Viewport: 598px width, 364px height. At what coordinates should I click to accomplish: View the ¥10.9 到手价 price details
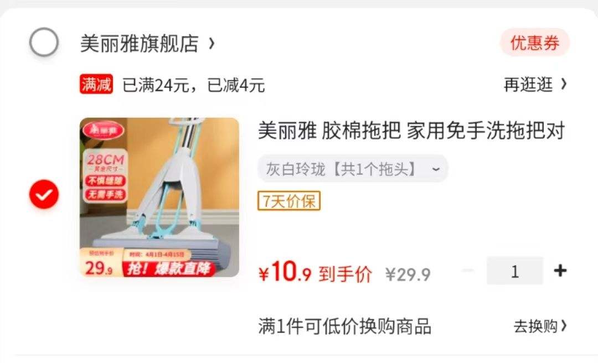pyautogui.click(x=315, y=272)
